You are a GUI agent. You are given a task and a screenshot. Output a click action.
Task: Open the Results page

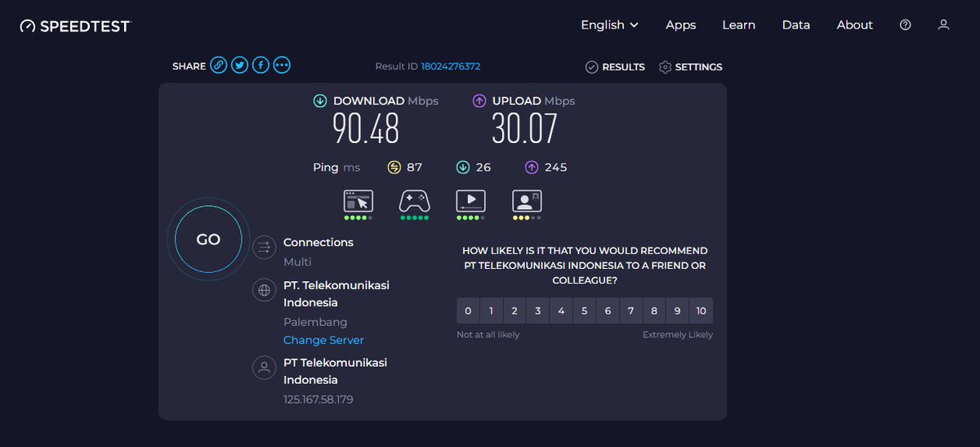615,67
